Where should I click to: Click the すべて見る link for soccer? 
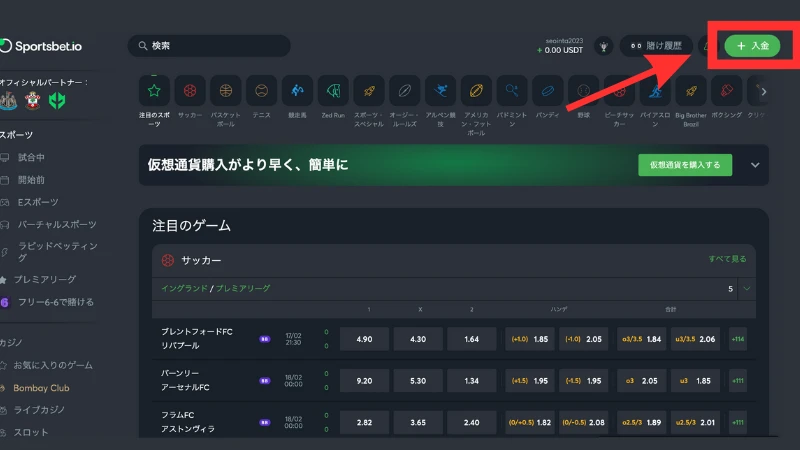click(727, 259)
